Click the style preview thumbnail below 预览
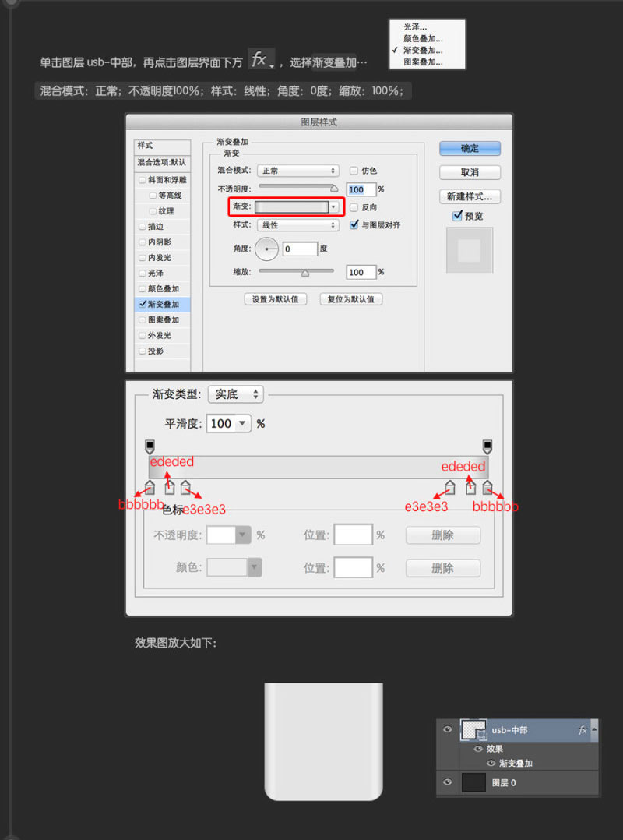 (x=469, y=251)
